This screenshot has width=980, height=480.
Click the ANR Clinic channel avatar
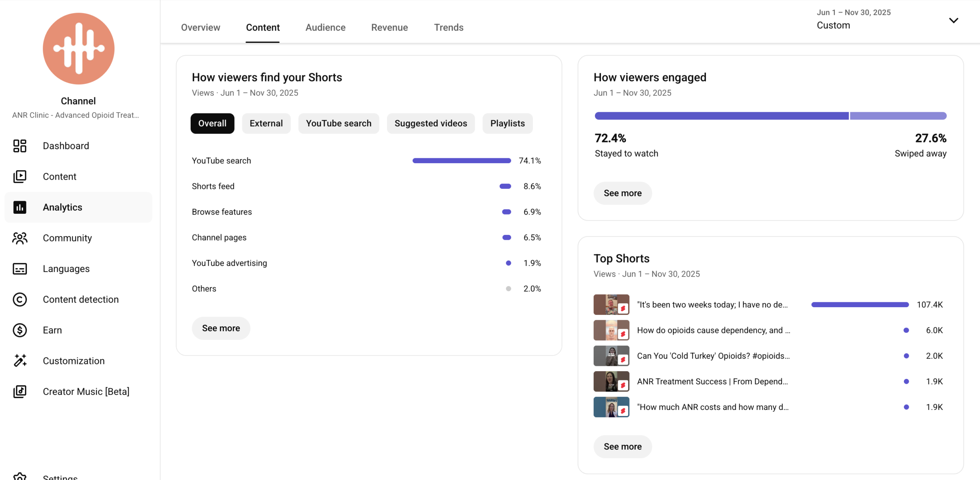pos(78,49)
